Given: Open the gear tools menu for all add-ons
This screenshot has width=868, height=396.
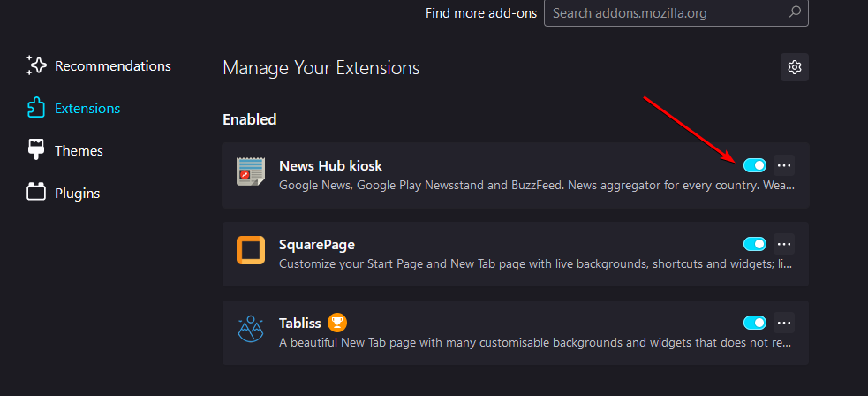Looking at the screenshot, I should [x=795, y=67].
